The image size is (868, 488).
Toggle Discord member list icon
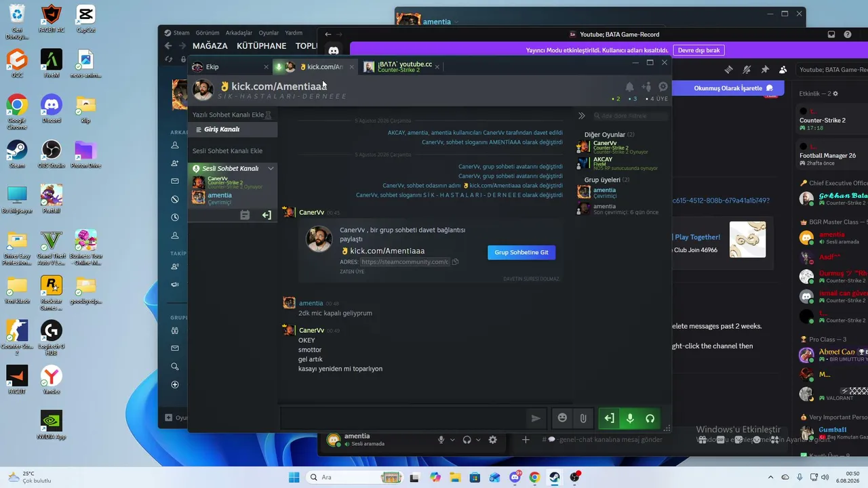783,69
